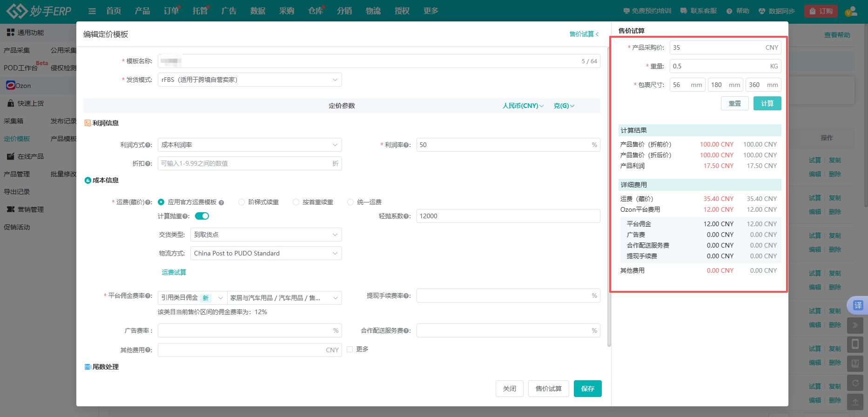Click the help question icon beside 利润率
Viewport: 868px width, 417px height.
coord(407,145)
